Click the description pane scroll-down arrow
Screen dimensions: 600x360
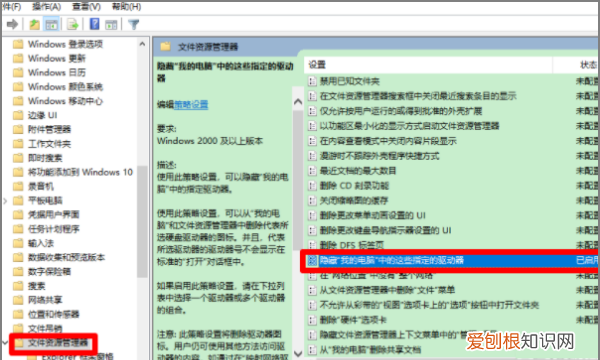point(298,353)
